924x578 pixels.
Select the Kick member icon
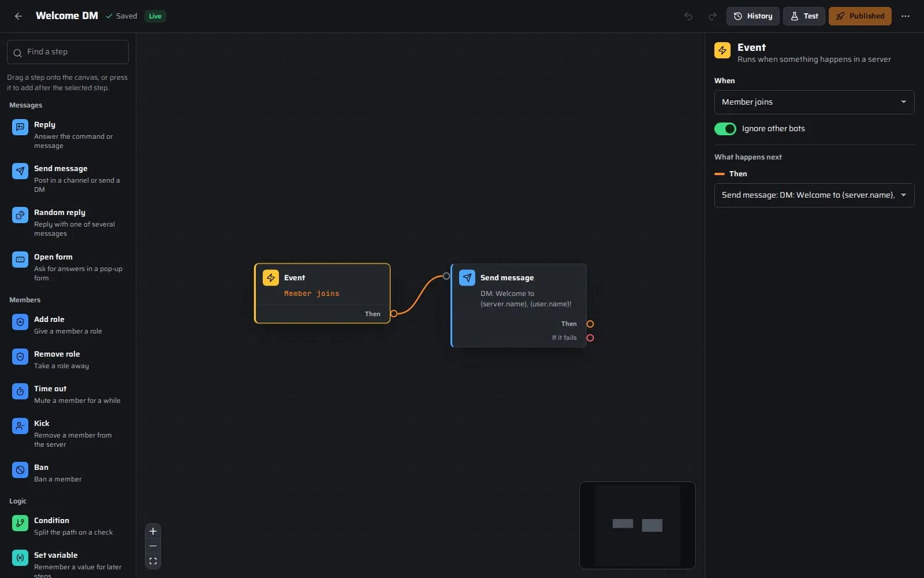[x=20, y=426]
